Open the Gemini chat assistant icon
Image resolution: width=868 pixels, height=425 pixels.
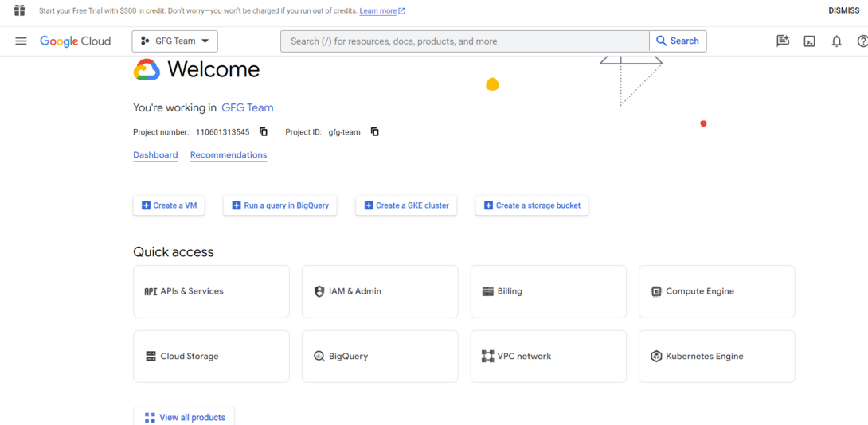pos(782,41)
